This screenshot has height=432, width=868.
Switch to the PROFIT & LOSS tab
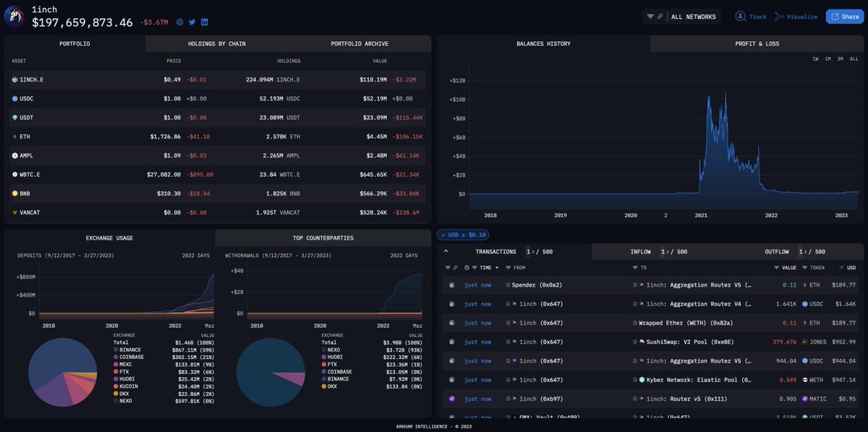pyautogui.click(x=758, y=43)
